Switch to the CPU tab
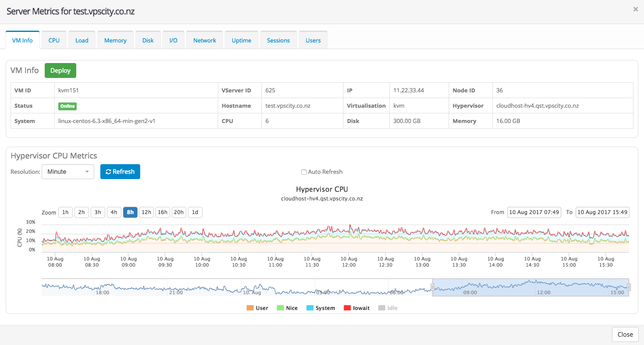The image size is (644, 345). (54, 40)
